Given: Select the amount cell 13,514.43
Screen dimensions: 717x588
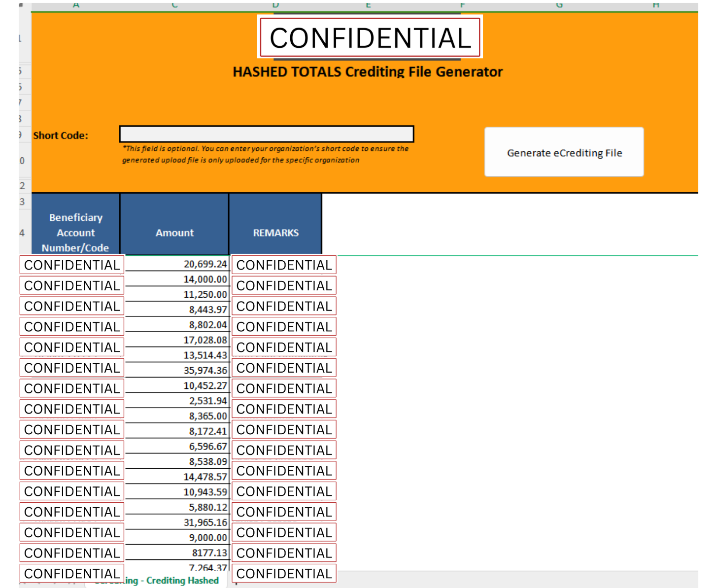Looking at the screenshot, I should [177, 355].
